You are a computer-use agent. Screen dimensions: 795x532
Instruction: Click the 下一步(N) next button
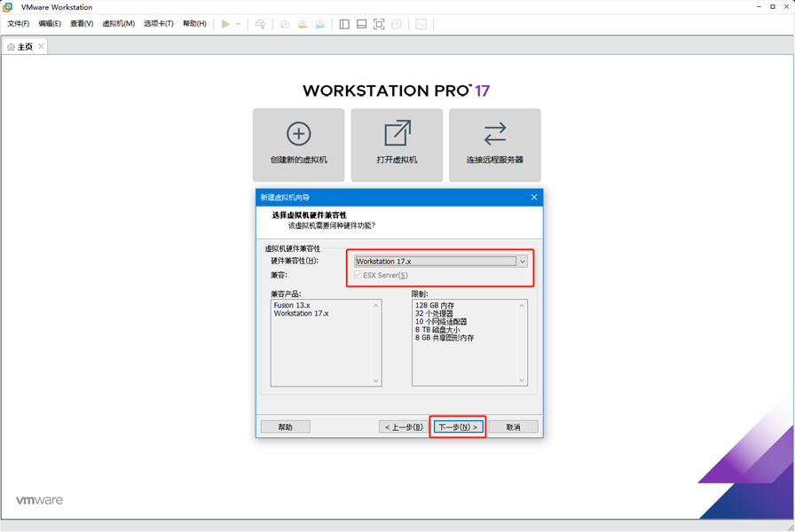pos(458,426)
